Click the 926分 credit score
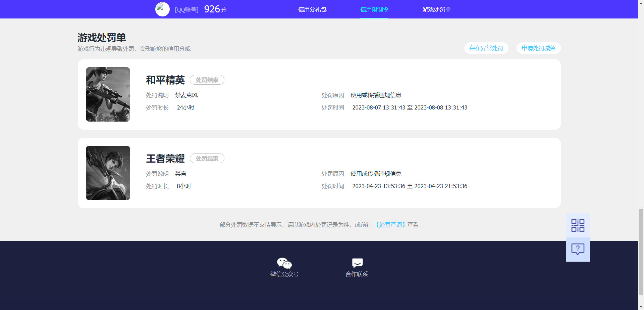The image size is (644, 310). [x=215, y=9]
